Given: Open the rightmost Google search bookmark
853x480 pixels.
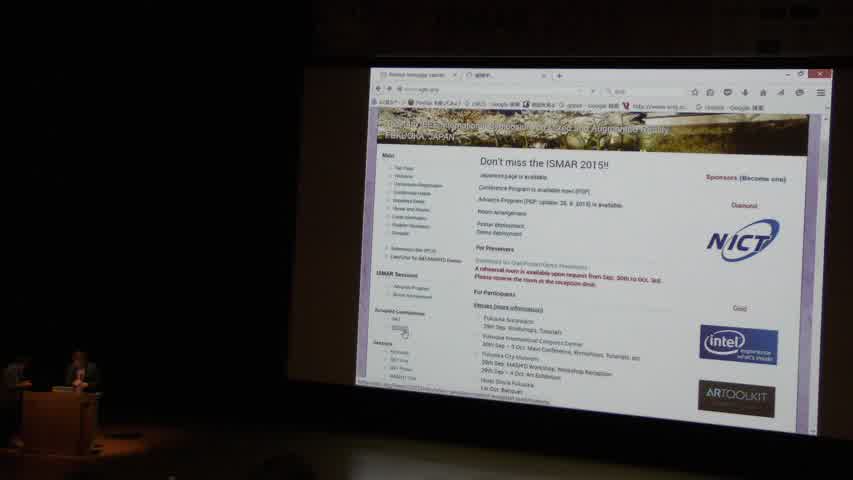Looking at the screenshot, I should [730, 108].
